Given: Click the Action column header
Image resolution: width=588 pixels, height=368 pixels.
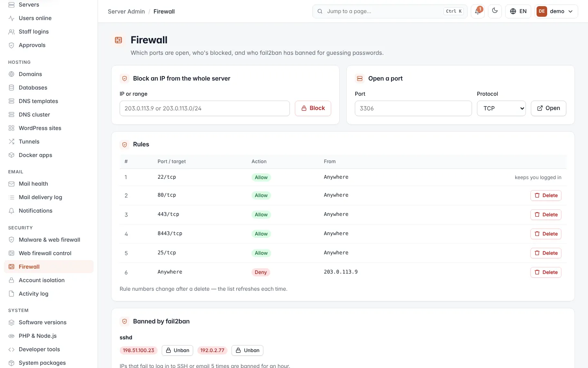Looking at the screenshot, I should click(259, 162).
